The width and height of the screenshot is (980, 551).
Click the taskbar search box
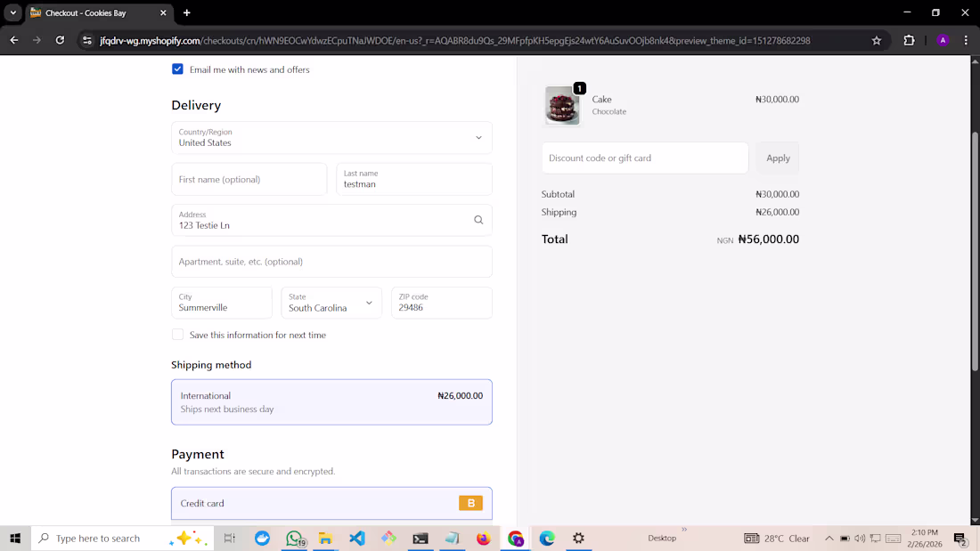click(123, 538)
